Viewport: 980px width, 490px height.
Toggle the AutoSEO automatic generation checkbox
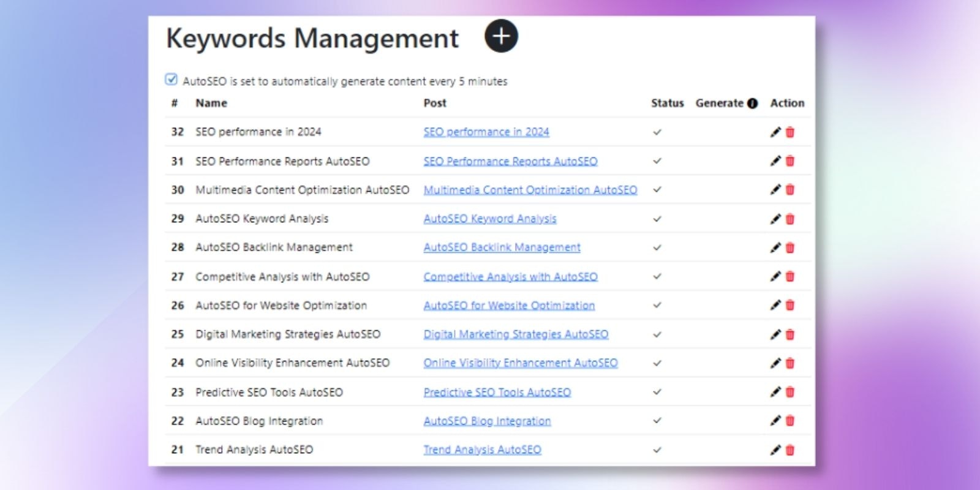171,80
